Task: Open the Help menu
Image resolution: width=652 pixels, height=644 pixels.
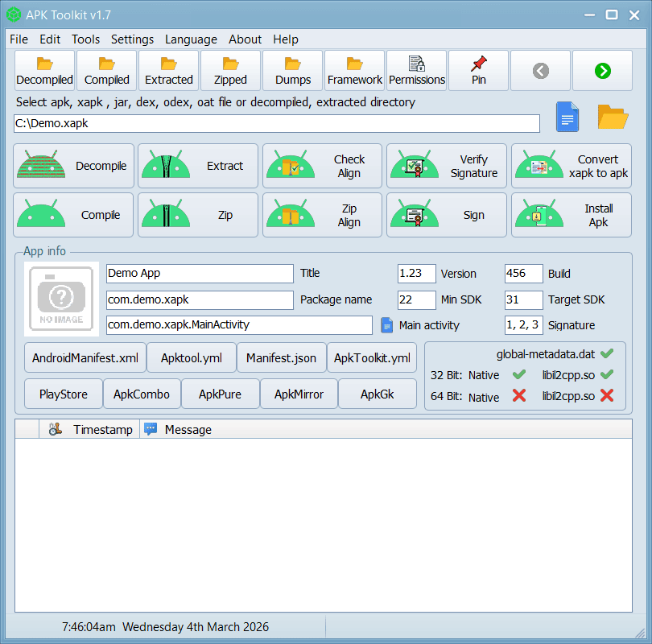Action: pyautogui.click(x=286, y=39)
